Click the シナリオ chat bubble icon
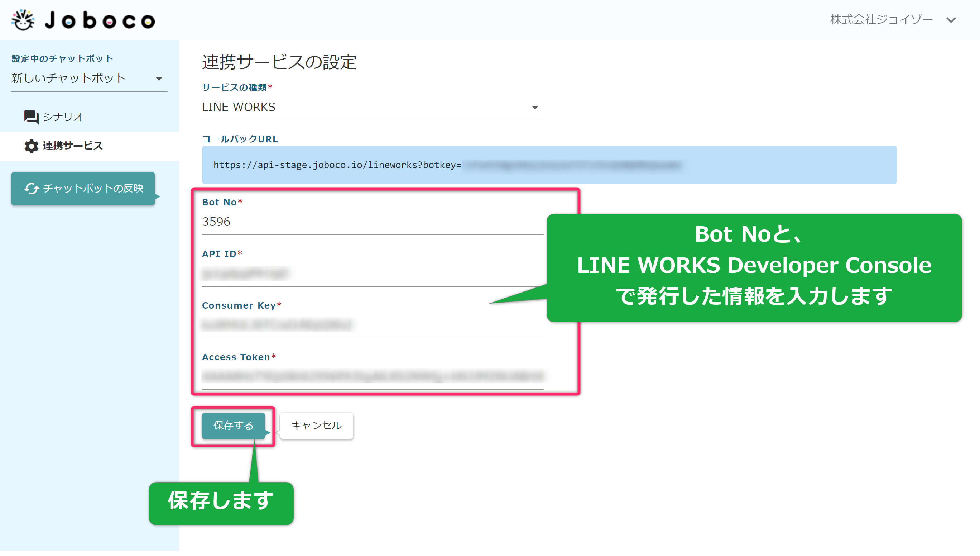This screenshot has height=556, width=980. (31, 117)
